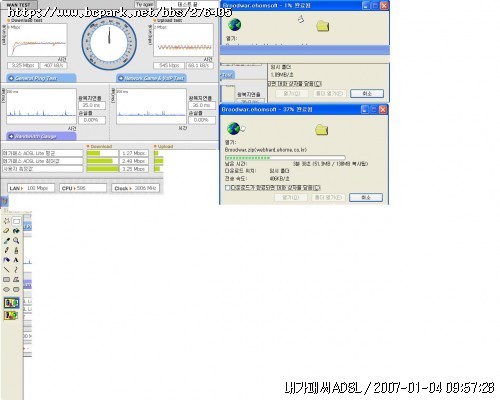
Task: Click the LAN 100 Mbps field
Action: pyautogui.click(x=31, y=188)
